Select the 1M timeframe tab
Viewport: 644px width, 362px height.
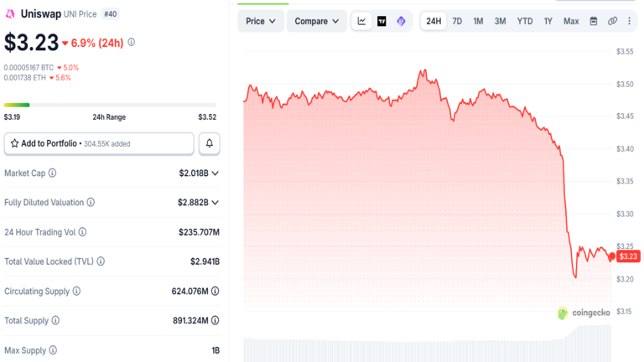pyautogui.click(x=478, y=21)
